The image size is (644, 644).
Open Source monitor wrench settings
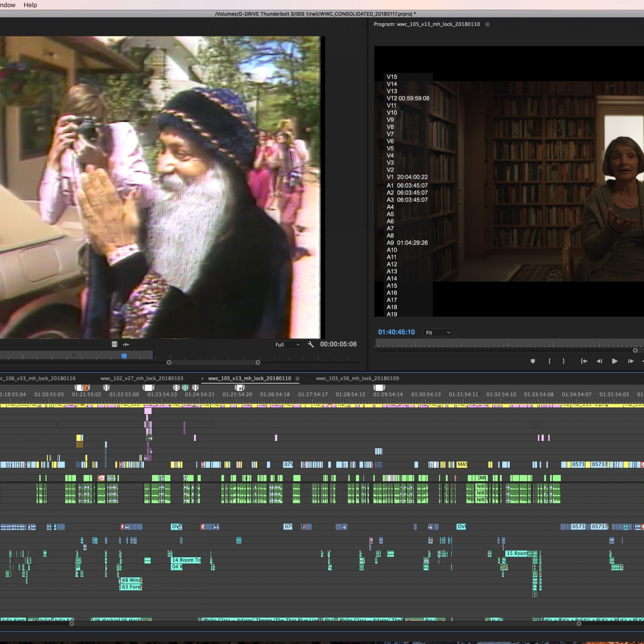coord(311,344)
